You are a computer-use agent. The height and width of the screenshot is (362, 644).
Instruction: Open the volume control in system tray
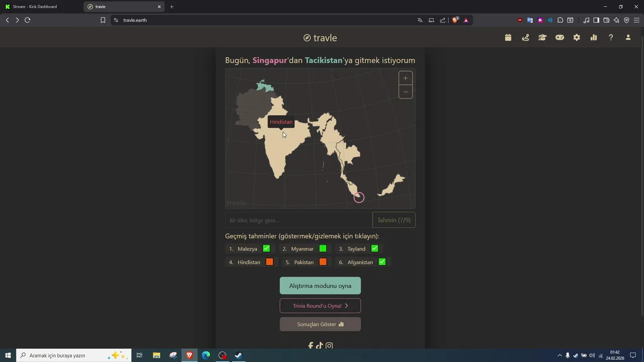point(592,355)
